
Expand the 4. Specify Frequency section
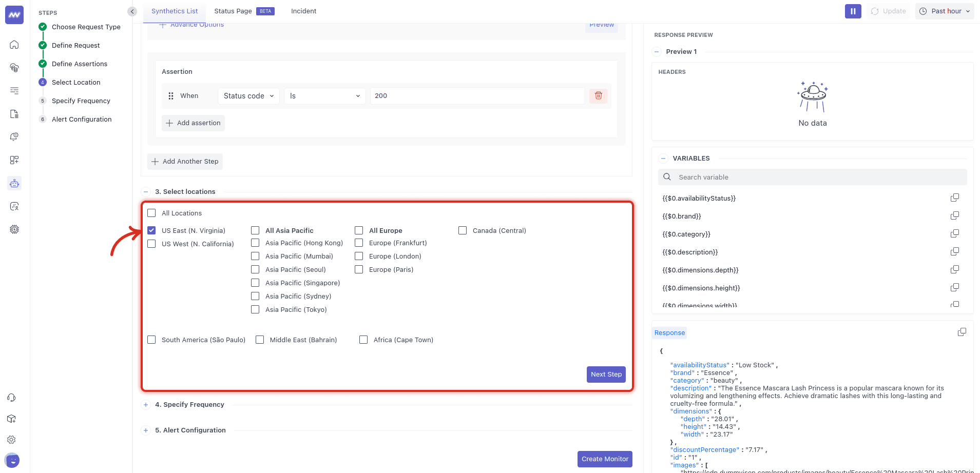(x=146, y=405)
